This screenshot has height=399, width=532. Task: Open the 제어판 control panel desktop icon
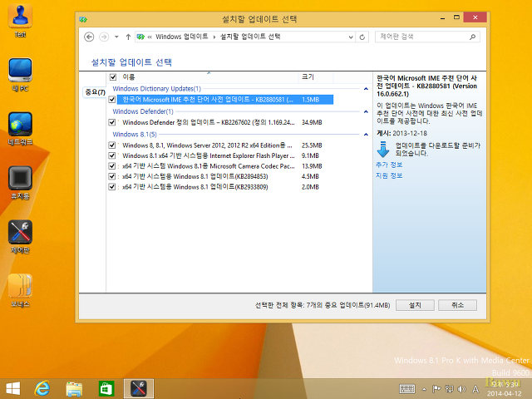coord(20,236)
